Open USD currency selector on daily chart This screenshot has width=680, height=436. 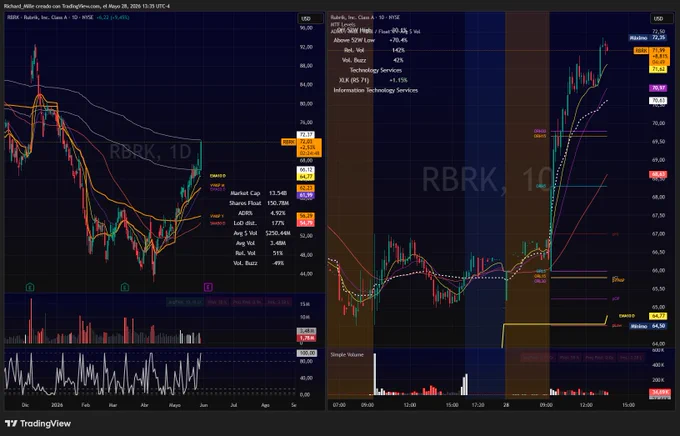(x=311, y=19)
